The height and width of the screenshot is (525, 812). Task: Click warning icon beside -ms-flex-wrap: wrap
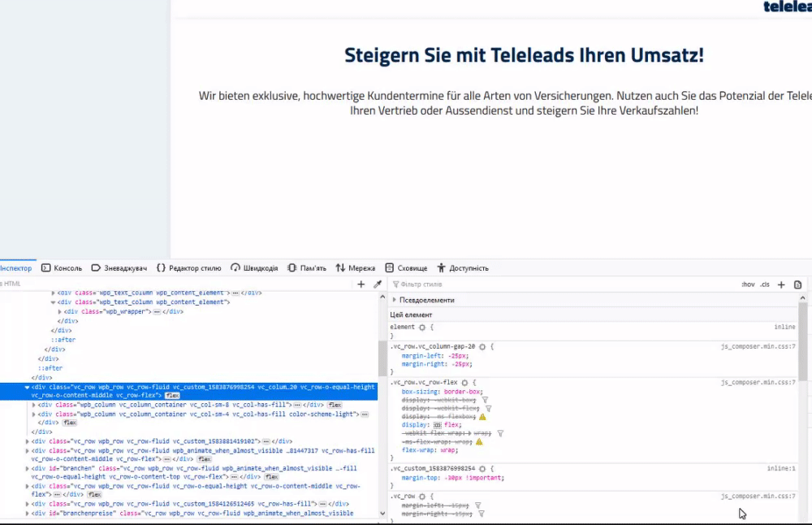click(479, 441)
